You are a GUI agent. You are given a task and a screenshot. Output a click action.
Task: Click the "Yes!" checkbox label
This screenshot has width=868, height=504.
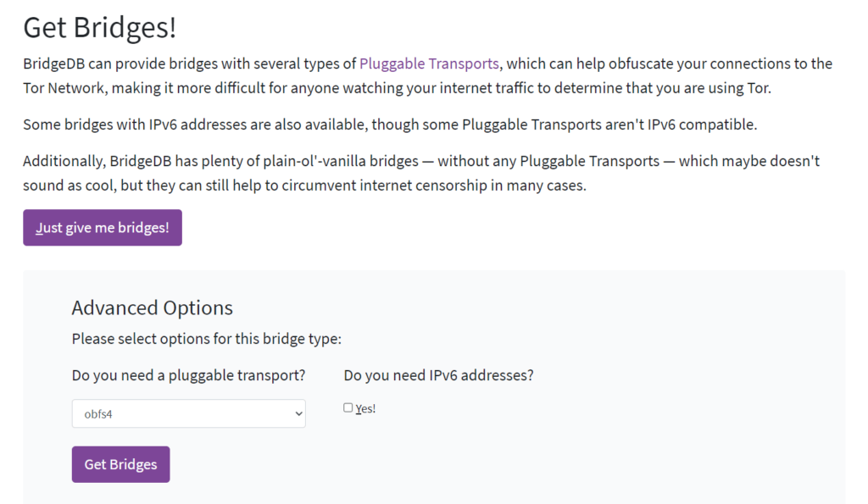[x=365, y=409]
